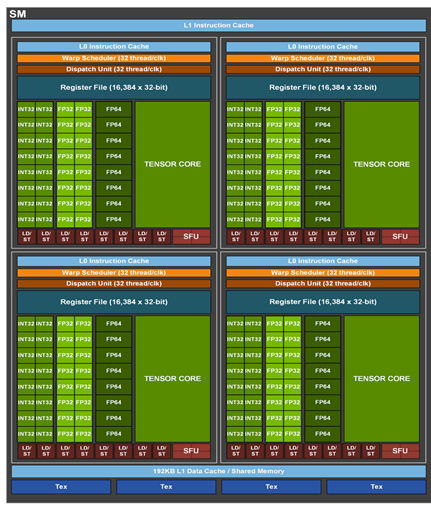
Task: Click the Tensor Core in the lower-right partition
Action: [x=382, y=379]
